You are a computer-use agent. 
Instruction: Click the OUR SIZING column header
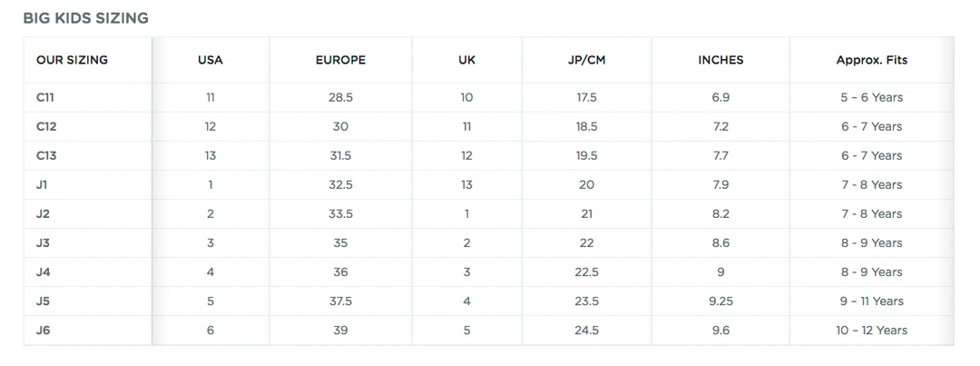(72, 60)
